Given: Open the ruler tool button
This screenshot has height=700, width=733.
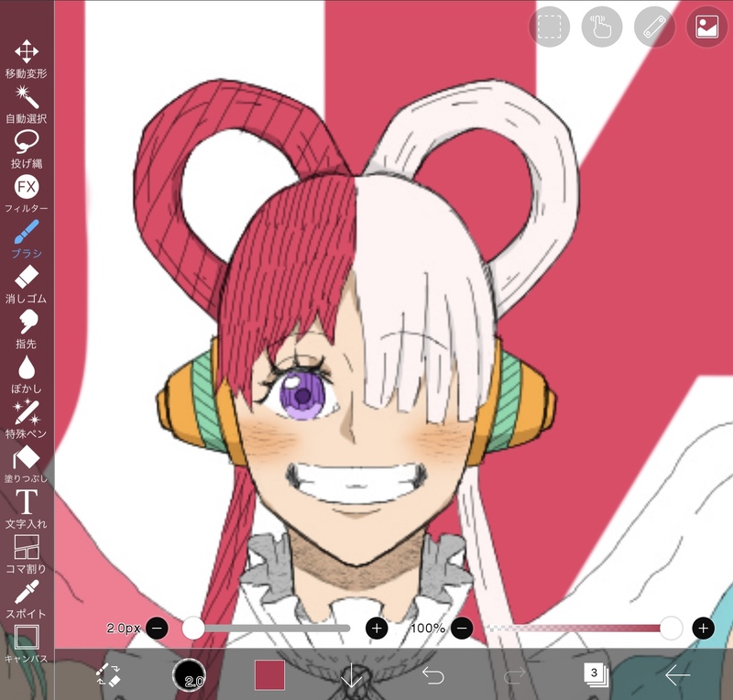Looking at the screenshot, I should (x=654, y=27).
